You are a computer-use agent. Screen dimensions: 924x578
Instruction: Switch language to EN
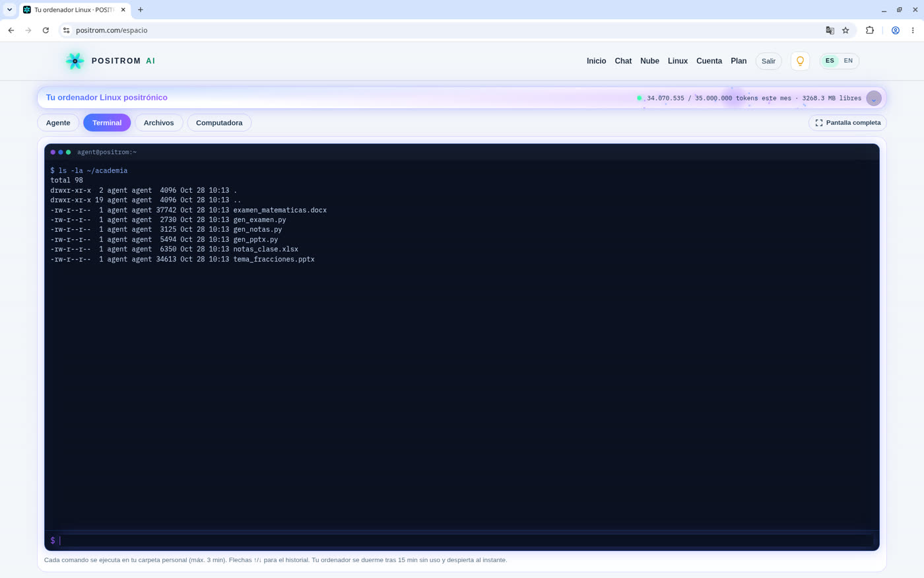[848, 61]
